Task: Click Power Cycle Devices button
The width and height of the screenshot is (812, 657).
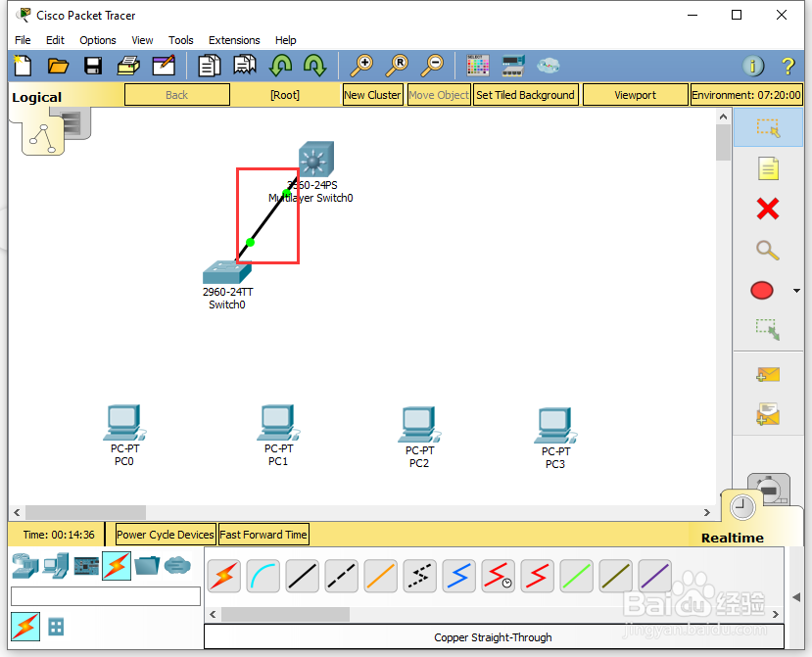Action: pyautogui.click(x=166, y=535)
